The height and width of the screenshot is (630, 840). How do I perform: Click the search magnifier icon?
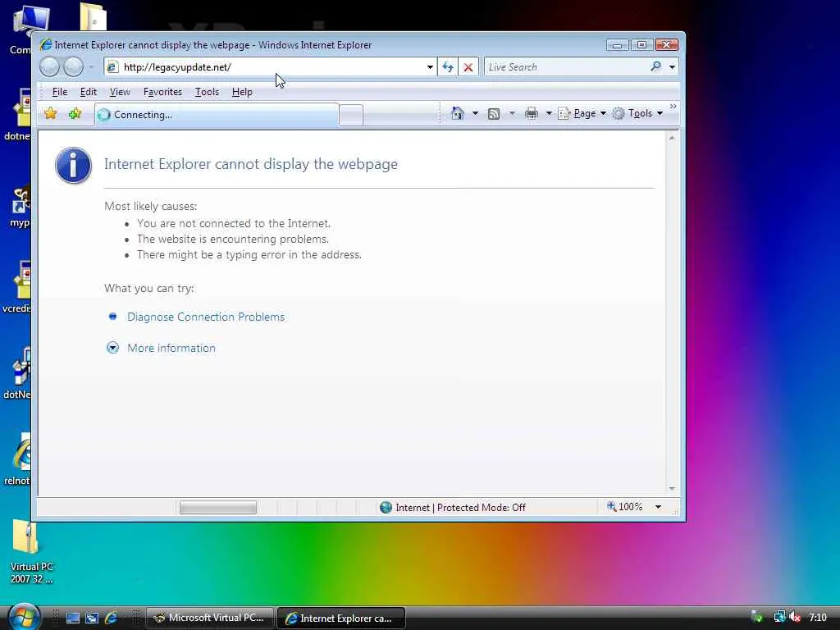coord(655,67)
